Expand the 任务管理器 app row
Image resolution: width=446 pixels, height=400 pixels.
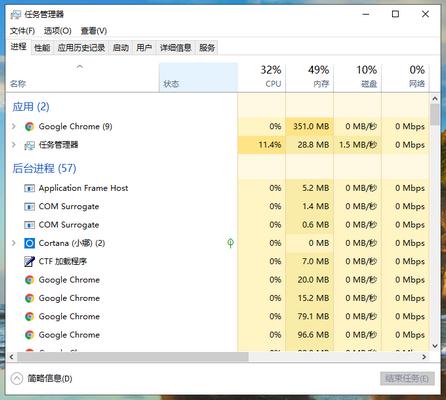point(14,145)
